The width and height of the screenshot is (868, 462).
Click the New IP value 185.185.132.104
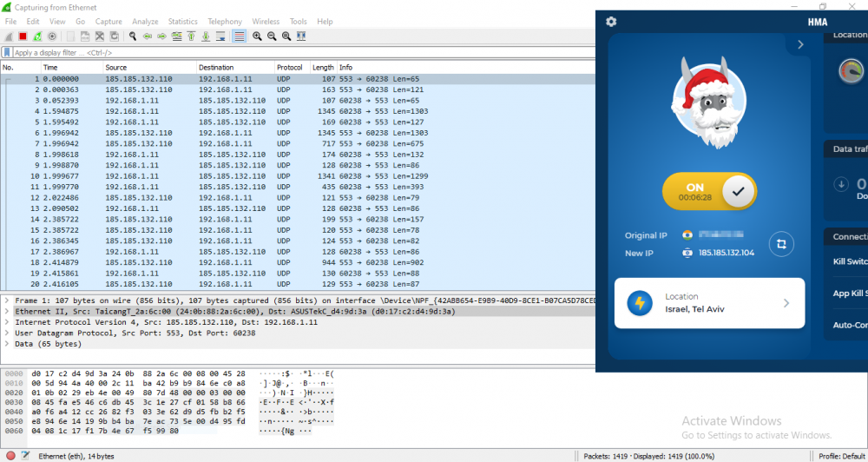[727, 253]
